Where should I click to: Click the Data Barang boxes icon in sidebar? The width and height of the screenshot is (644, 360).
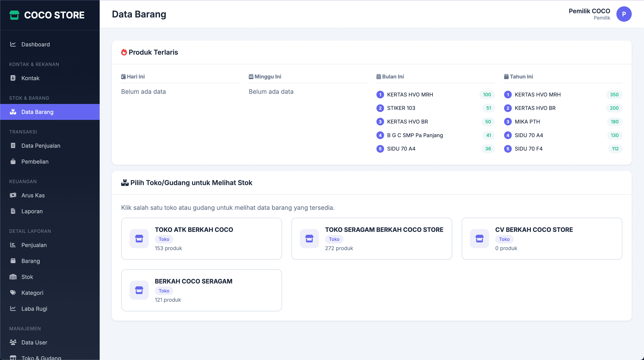coord(13,112)
